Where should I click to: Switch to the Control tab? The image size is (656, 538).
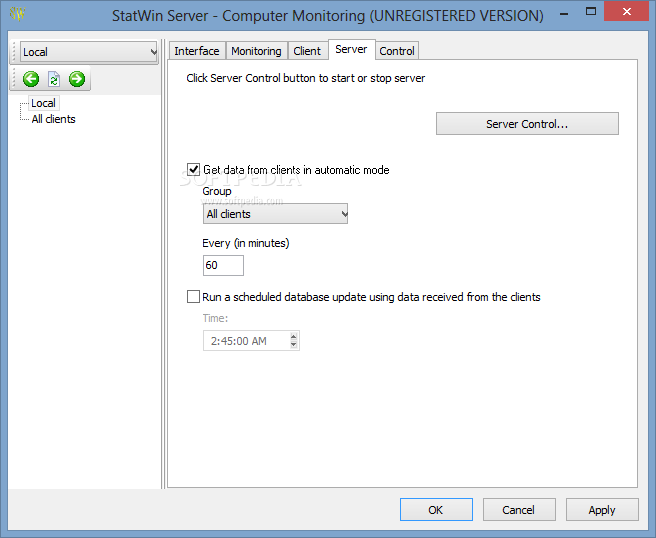tap(397, 51)
